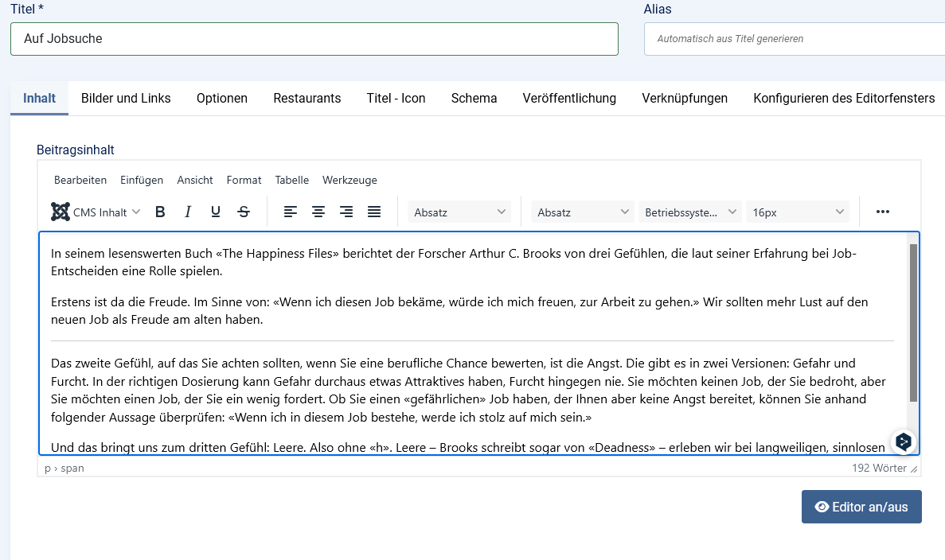Apply italic formatting to text
This screenshot has width=945, height=560.
click(x=188, y=212)
